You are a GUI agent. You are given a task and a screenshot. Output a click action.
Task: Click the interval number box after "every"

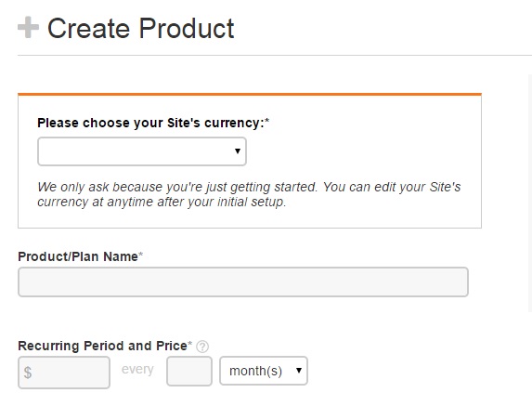pyautogui.click(x=189, y=371)
